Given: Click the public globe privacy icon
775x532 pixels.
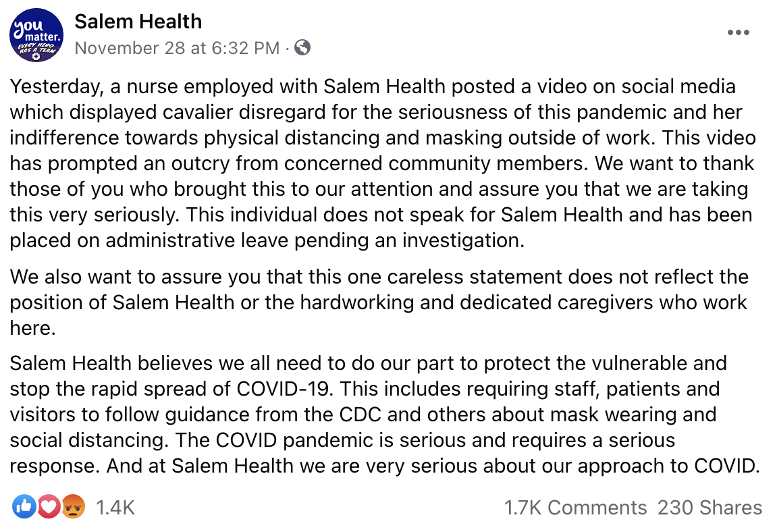Looking at the screenshot, I should click(302, 47).
